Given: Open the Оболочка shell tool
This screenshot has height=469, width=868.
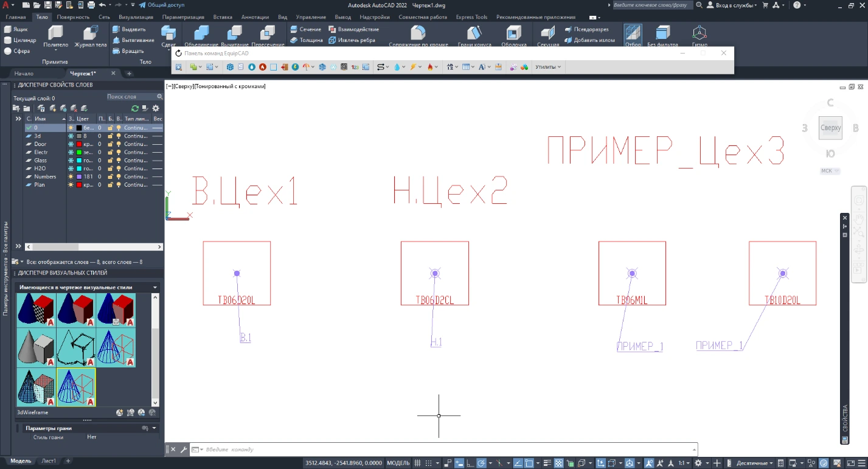Looking at the screenshot, I should [514, 36].
